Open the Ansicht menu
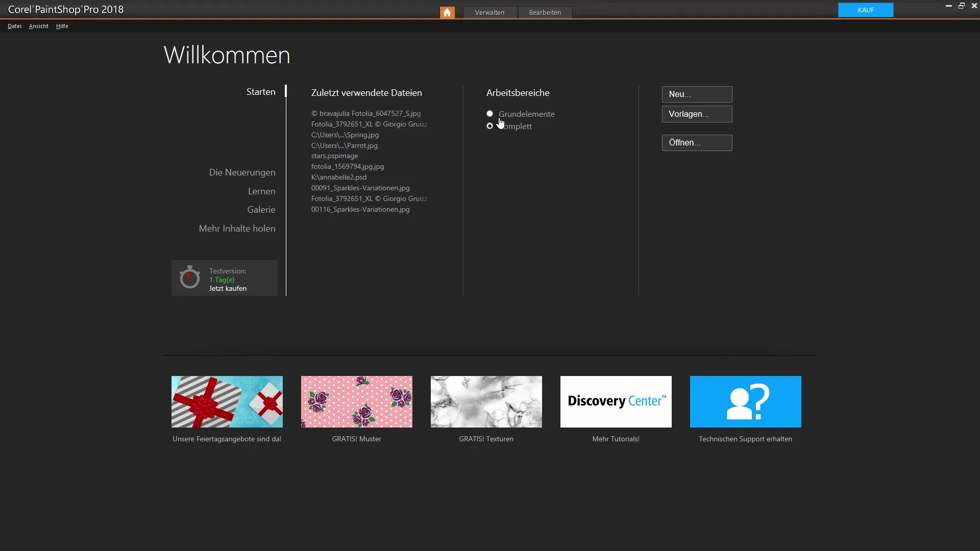This screenshot has height=551, width=980. point(39,26)
